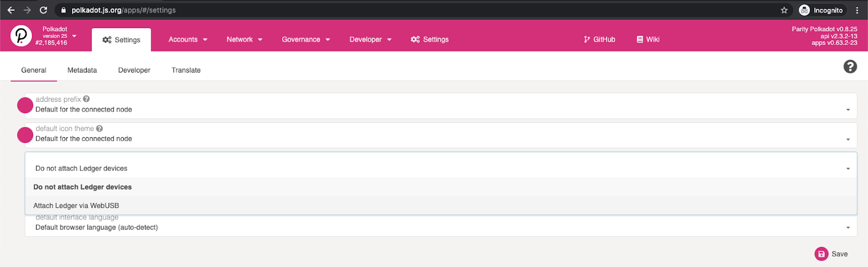868x267 pixels.
Task: Open the GitHub link
Action: tap(599, 40)
